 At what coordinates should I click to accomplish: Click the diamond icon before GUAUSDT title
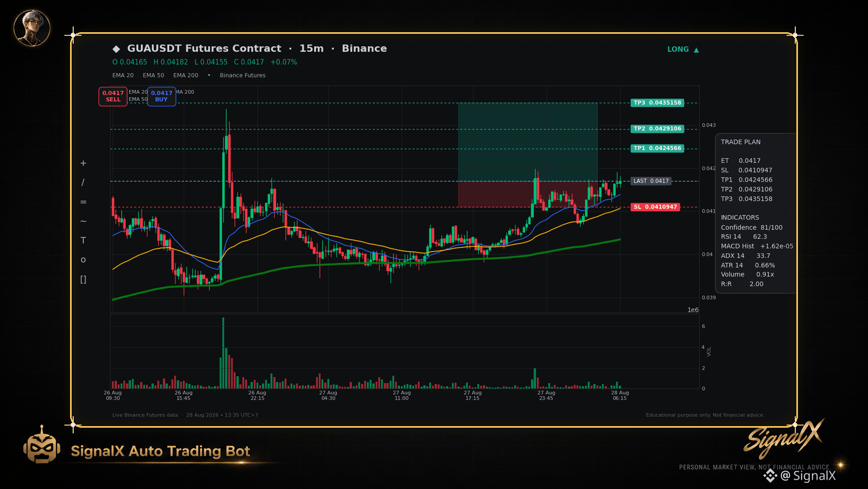click(x=116, y=49)
